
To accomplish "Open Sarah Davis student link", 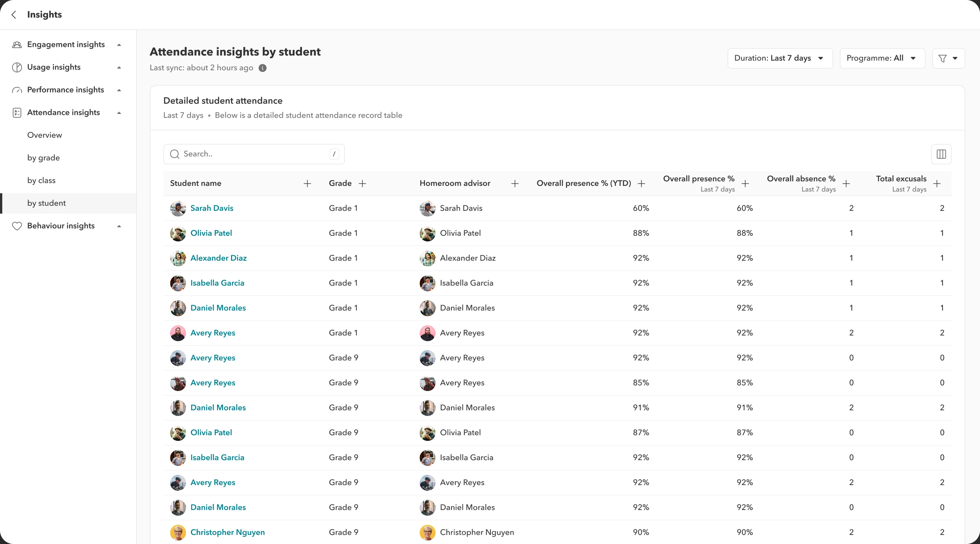I will pyautogui.click(x=212, y=208).
